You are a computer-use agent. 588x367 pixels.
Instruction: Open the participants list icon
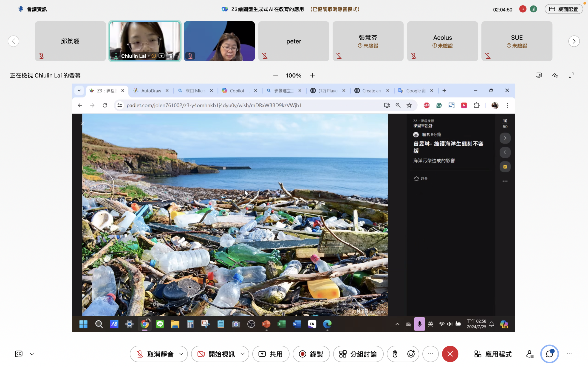coord(530,354)
